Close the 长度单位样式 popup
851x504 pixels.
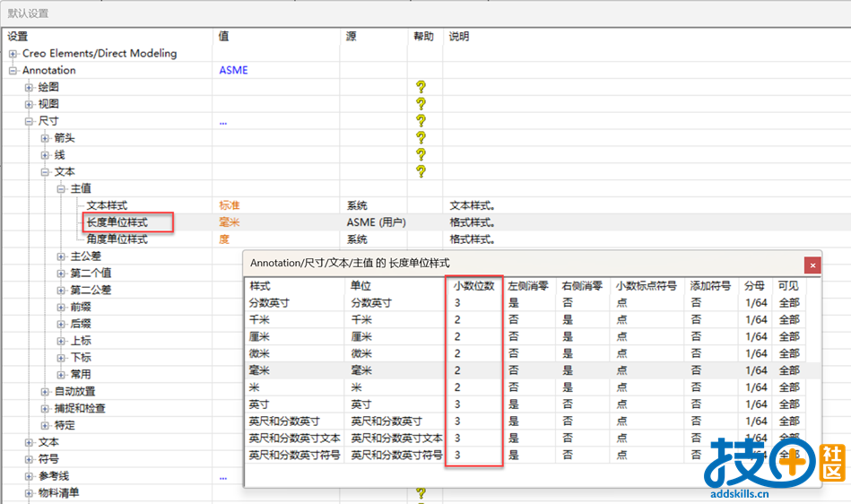click(x=812, y=265)
